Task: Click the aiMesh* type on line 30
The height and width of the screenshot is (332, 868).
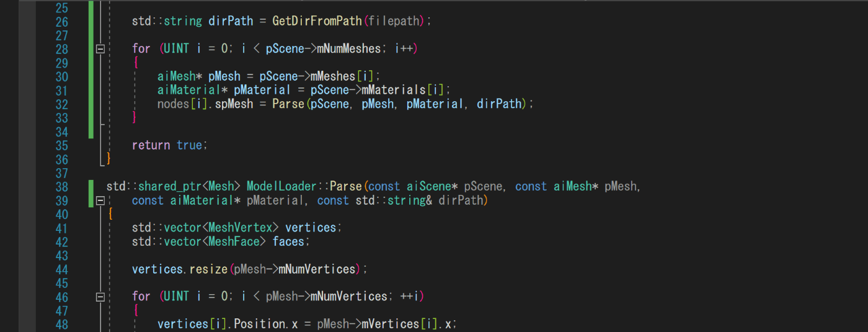Action: point(180,76)
